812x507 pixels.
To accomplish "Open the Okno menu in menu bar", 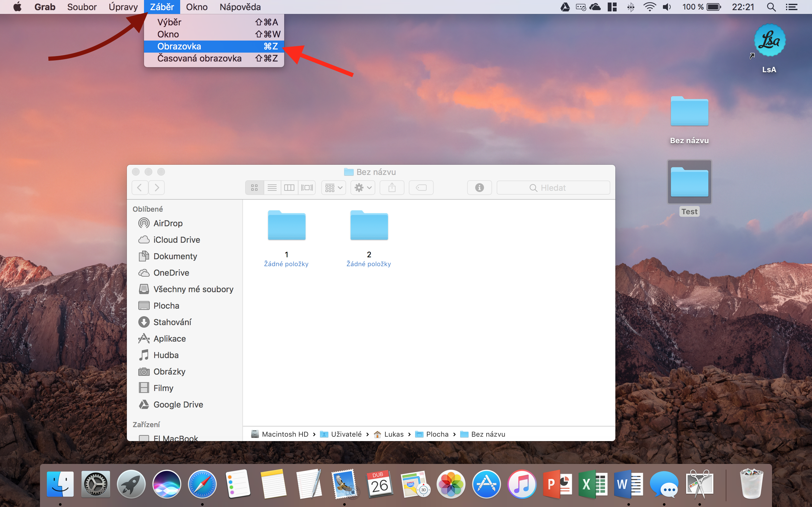I will pyautogui.click(x=197, y=7).
